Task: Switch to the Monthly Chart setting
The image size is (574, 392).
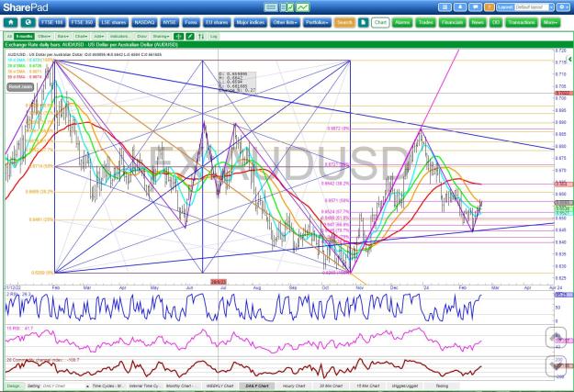Action: coord(181,386)
